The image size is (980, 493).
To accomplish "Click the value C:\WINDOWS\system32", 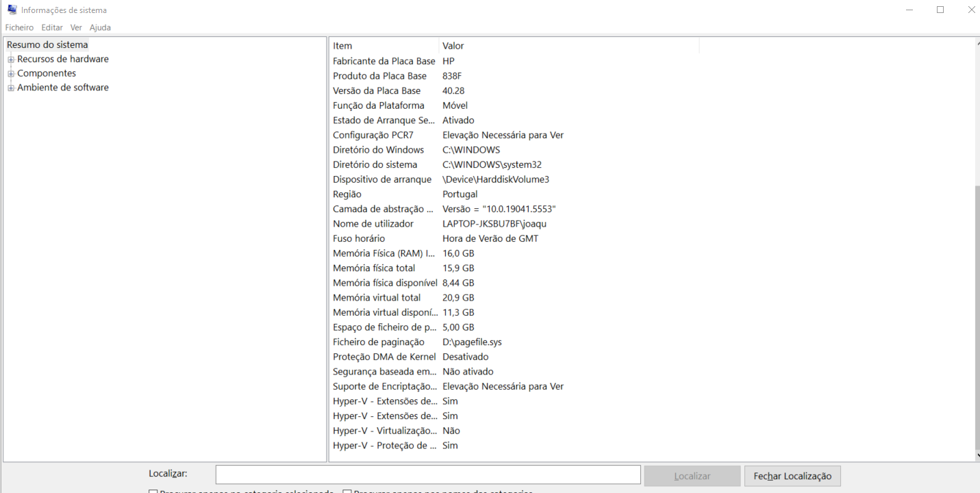I will tap(492, 164).
